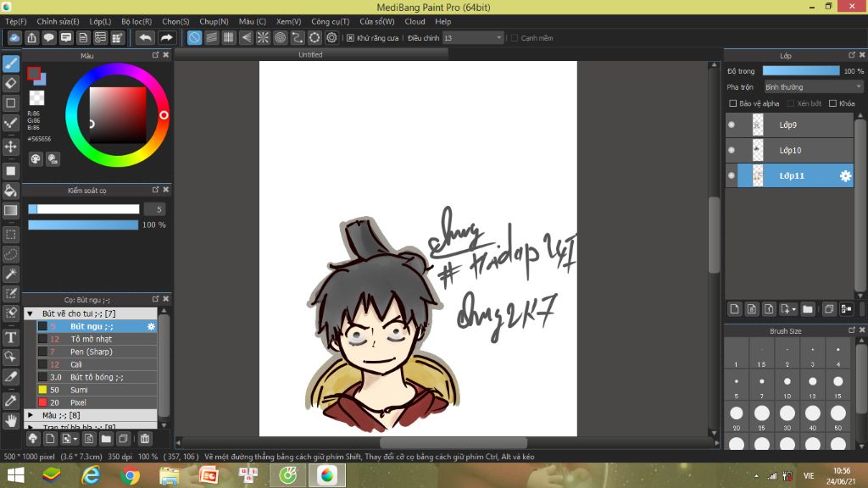Hide layer Lớp9 visibility dot
868x488 pixels.
click(x=732, y=125)
